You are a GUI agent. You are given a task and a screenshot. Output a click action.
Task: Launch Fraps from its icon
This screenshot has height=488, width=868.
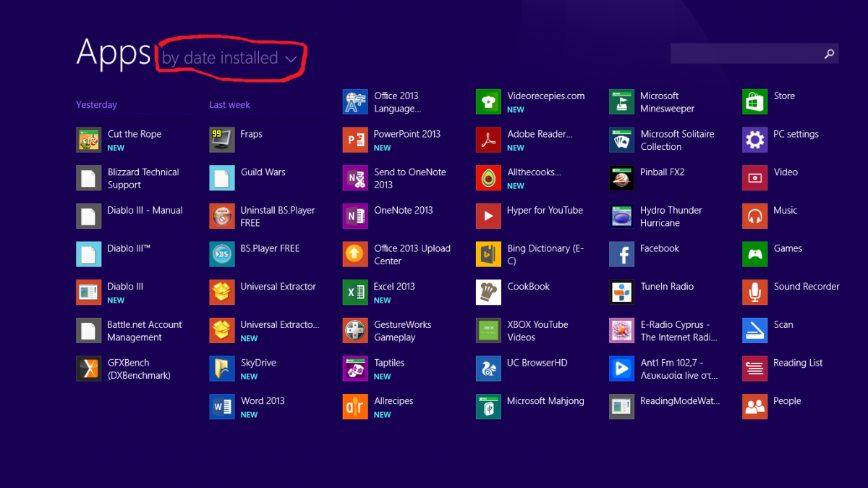221,140
